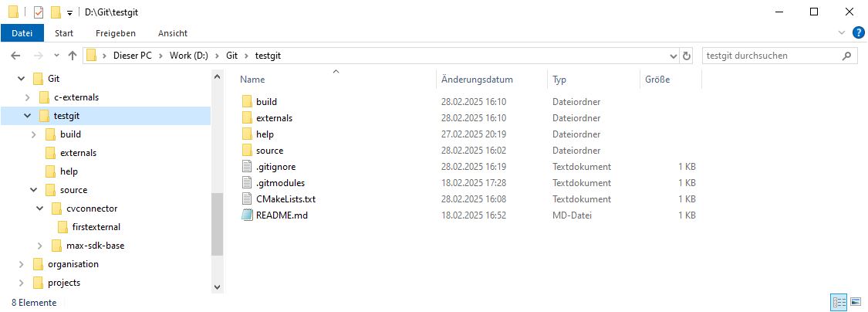Image resolution: width=868 pixels, height=312 pixels.
Task: Sort by Änderungsdatum column header
Action: pos(477,80)
